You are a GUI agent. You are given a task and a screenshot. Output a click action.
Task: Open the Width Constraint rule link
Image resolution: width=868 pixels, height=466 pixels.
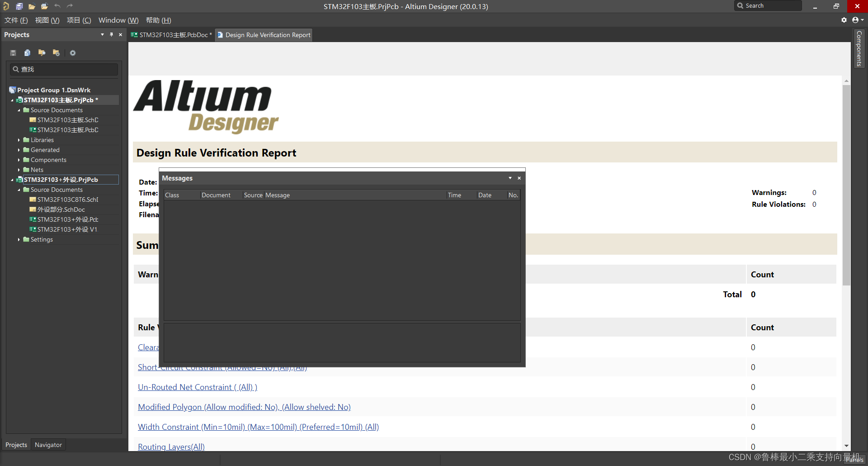coord(258,427)
